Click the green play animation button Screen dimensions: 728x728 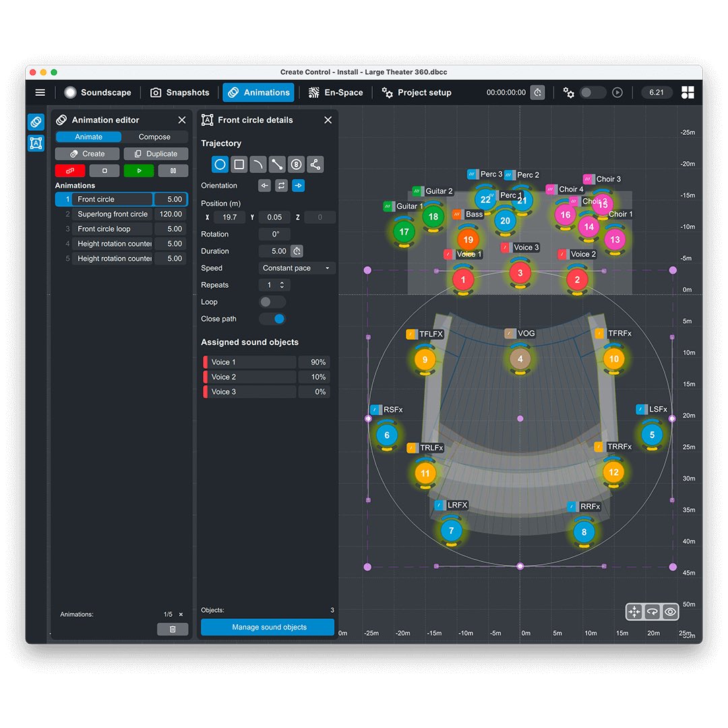[139, 171]
